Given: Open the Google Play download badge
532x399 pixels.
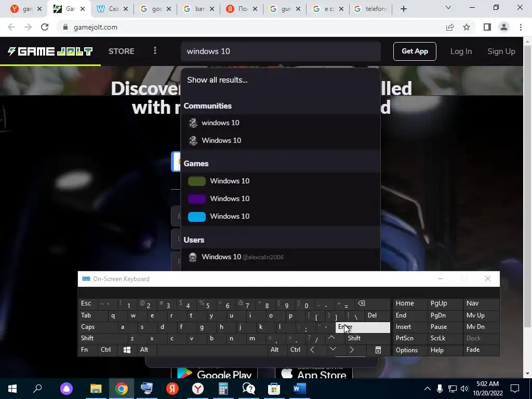Looking at the screenshot, I should click(x=214, y=373).
